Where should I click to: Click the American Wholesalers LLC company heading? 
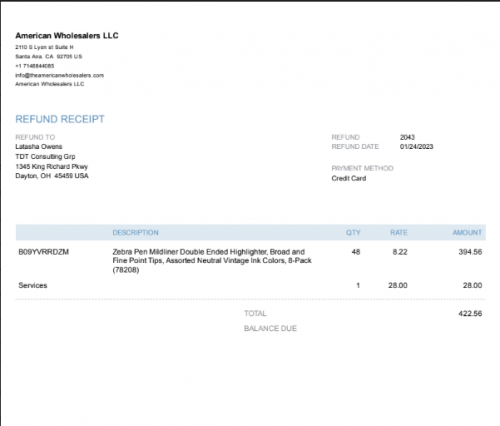click(67, 36)
